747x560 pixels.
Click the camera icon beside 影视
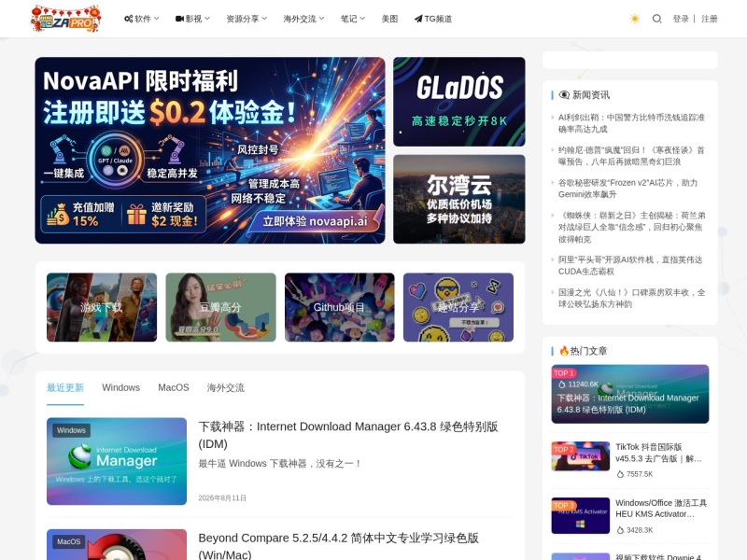pyautogui.click(x=179, y=19)
